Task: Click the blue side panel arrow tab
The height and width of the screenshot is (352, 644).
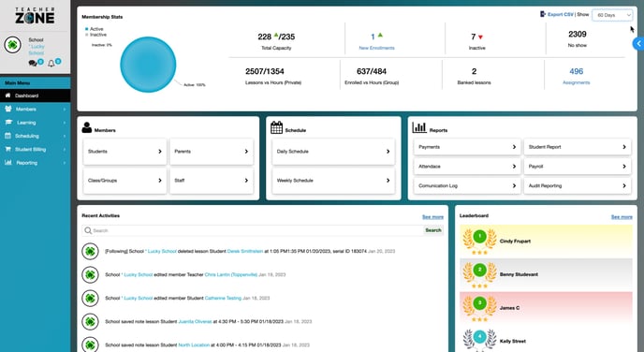Action: tap(638, 44)
